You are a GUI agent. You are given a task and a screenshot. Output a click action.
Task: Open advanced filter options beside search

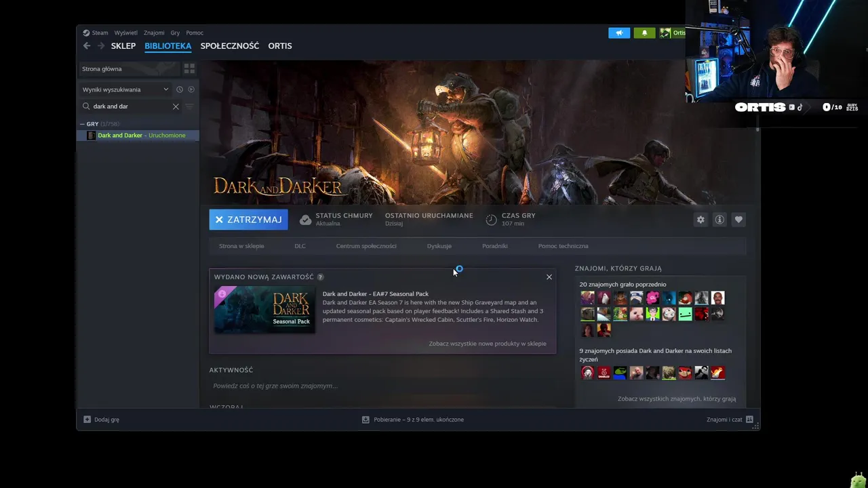[x=189, y=106]
